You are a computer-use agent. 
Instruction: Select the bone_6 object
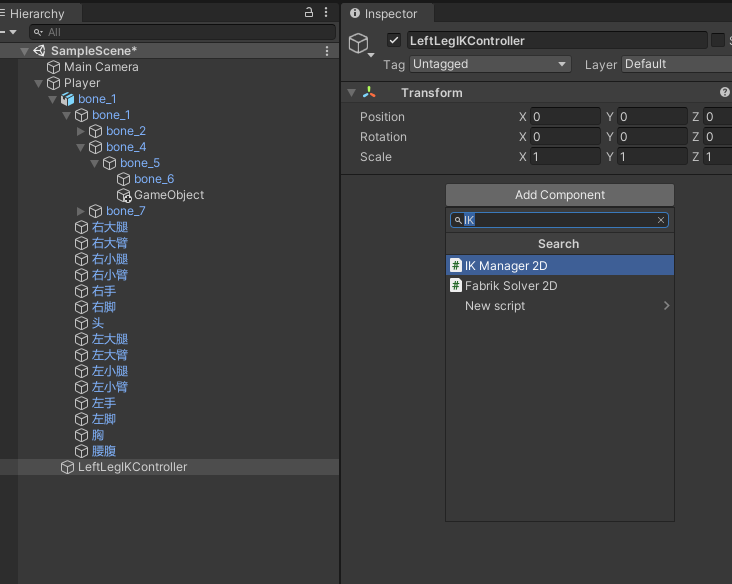coord(154,179)
